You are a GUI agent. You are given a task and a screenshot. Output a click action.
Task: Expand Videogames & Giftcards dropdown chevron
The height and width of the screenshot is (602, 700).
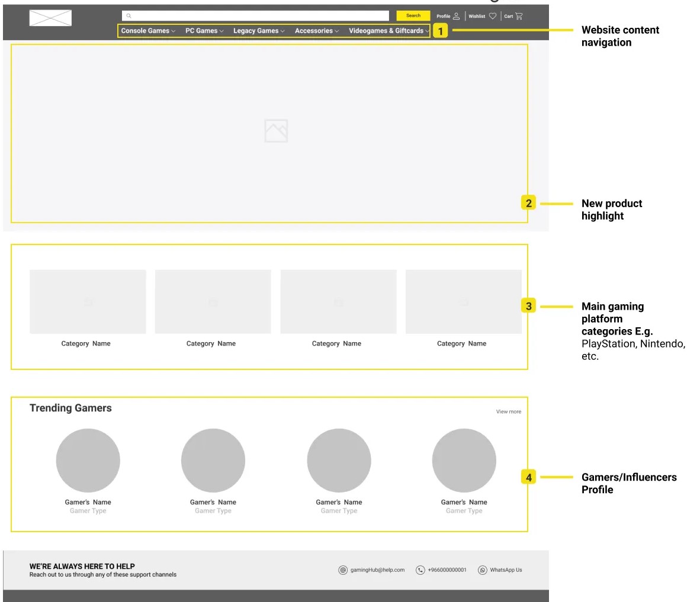tap(427, 31)
